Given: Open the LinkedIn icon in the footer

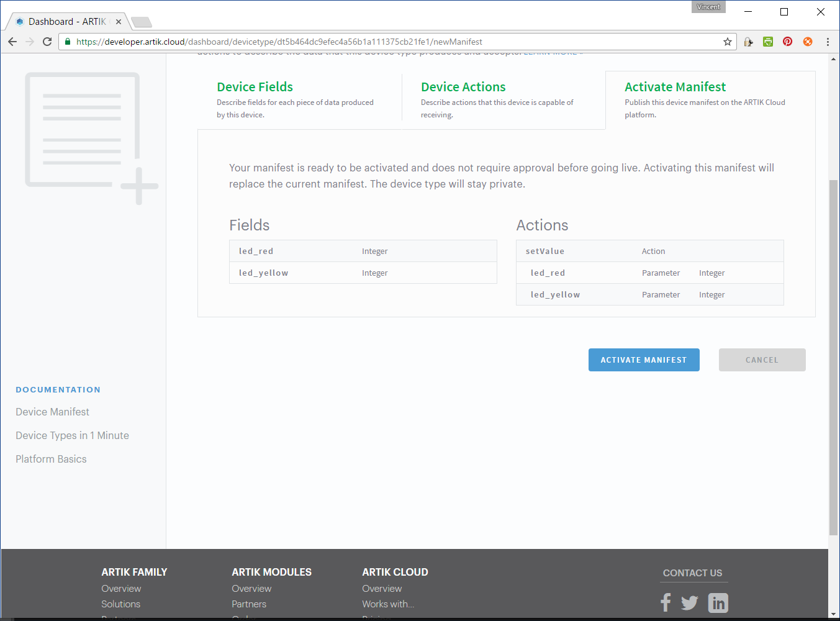Looking at the screenshot, I should [718, 602].
